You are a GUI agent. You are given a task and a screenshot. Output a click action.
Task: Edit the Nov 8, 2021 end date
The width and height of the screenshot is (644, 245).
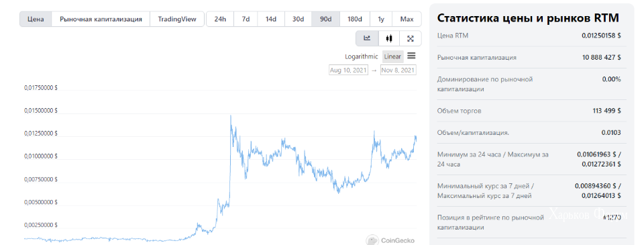(x=398, y=70)
